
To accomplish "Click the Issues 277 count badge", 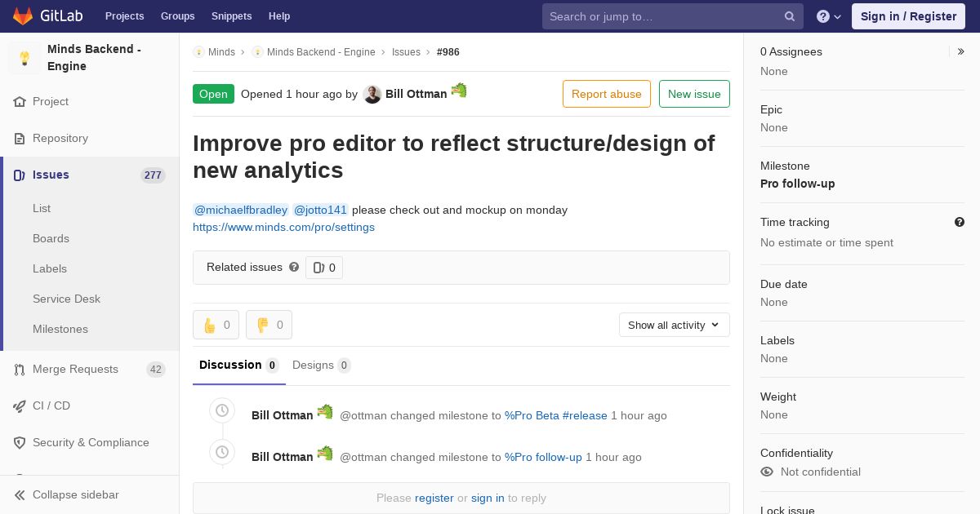I will pyautogui.click(x=153, y=175).
